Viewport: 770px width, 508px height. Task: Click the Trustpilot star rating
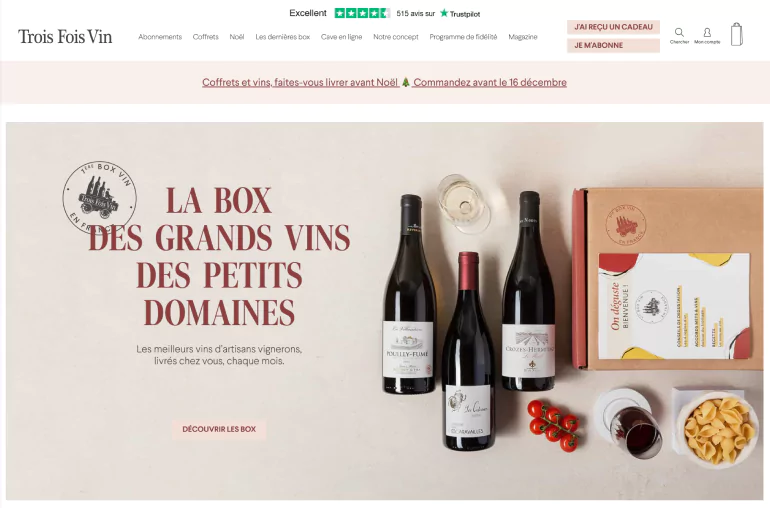(x=362, y=13)
